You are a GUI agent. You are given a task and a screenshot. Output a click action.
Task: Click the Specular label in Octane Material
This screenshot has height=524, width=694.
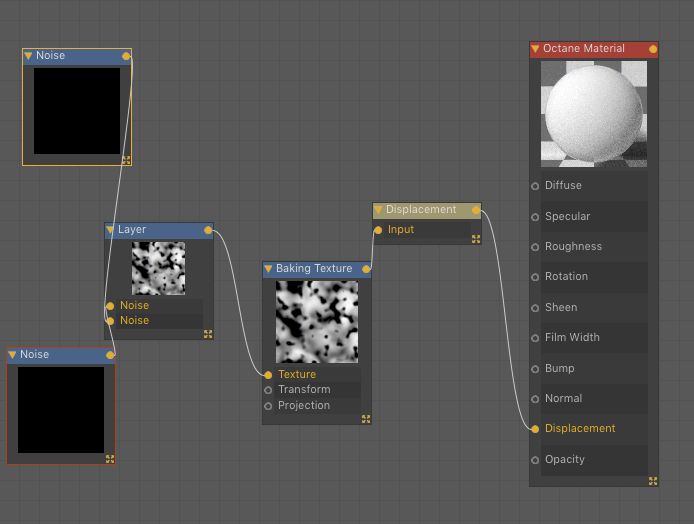[x=568, y=216]
